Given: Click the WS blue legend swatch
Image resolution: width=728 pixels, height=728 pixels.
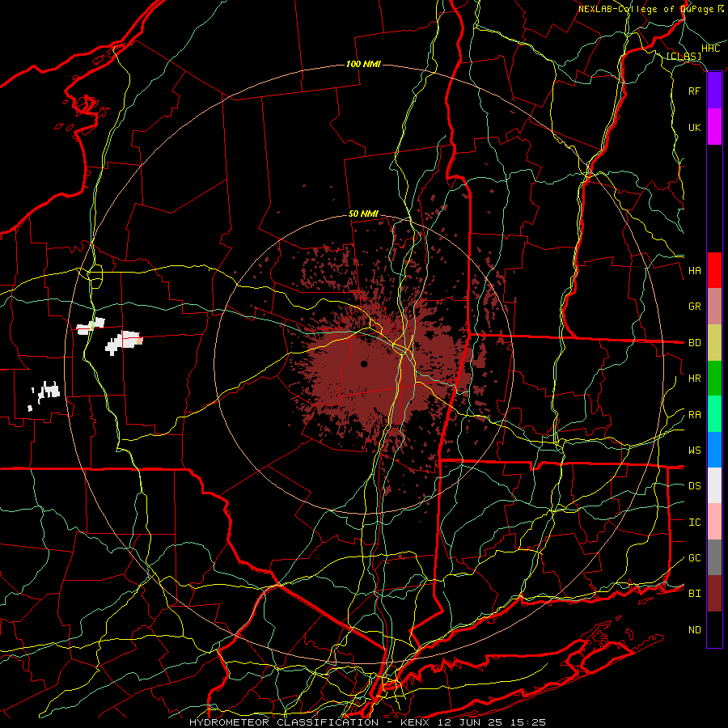Looking at the screenshot, I should [x=714, y=450].
